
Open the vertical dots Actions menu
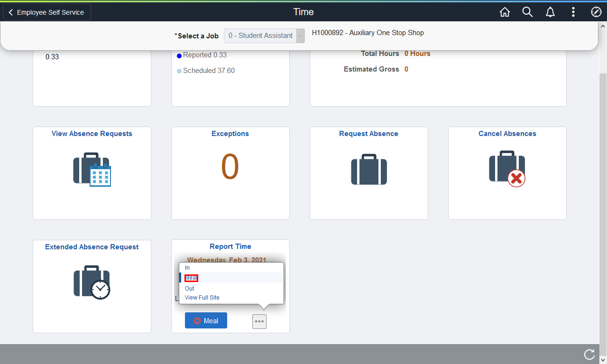573,12
